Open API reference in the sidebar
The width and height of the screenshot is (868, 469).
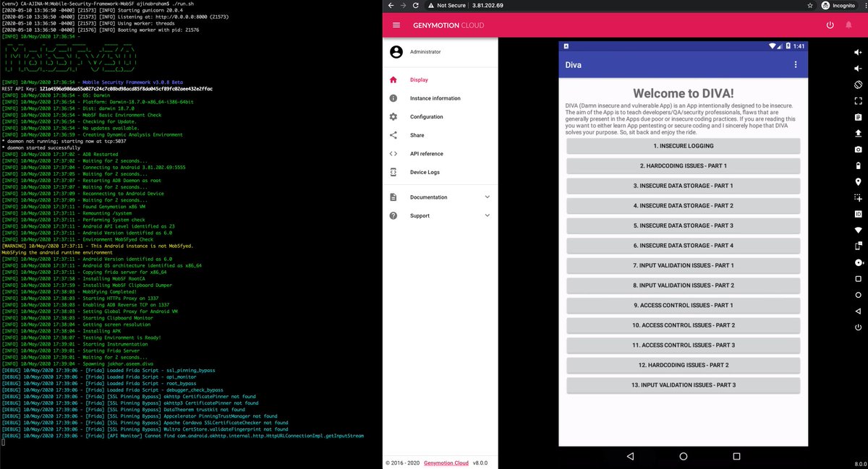click(440, 154)
